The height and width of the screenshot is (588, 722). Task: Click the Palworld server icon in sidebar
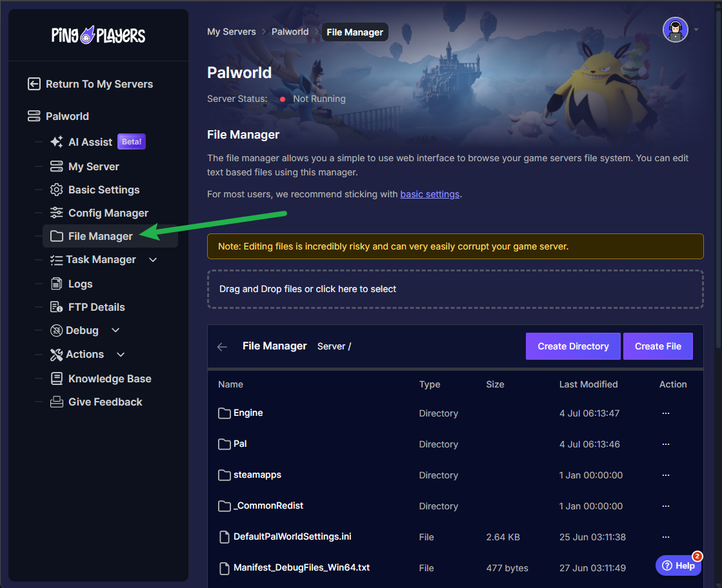(x=34, y=116)
